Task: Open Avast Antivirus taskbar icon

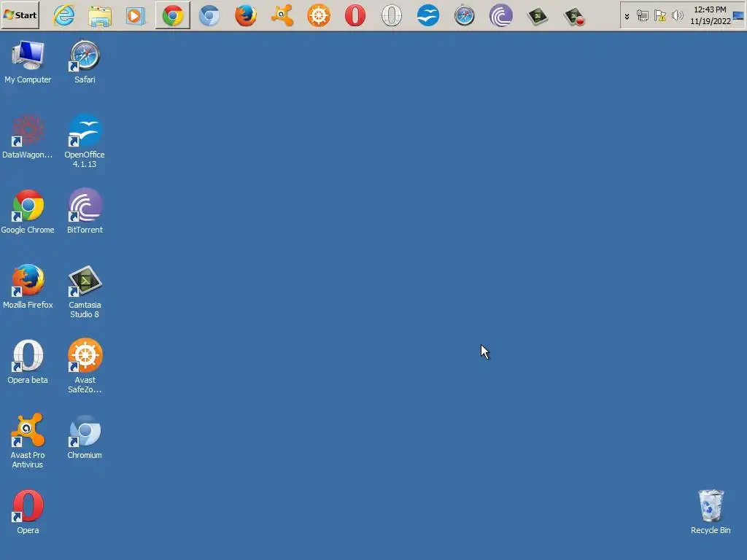Action: 282,16
